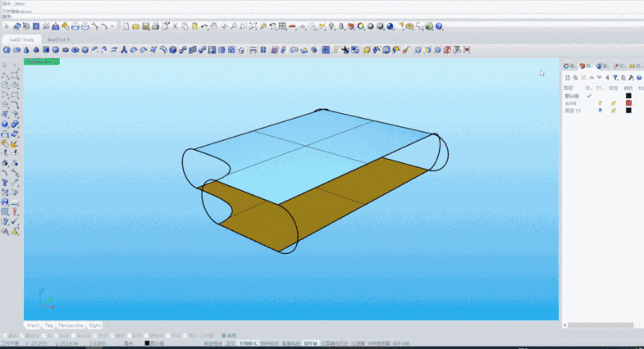Click the New File icon in toolbar
Screen dimensions: 644x349
tap(126, 26)
